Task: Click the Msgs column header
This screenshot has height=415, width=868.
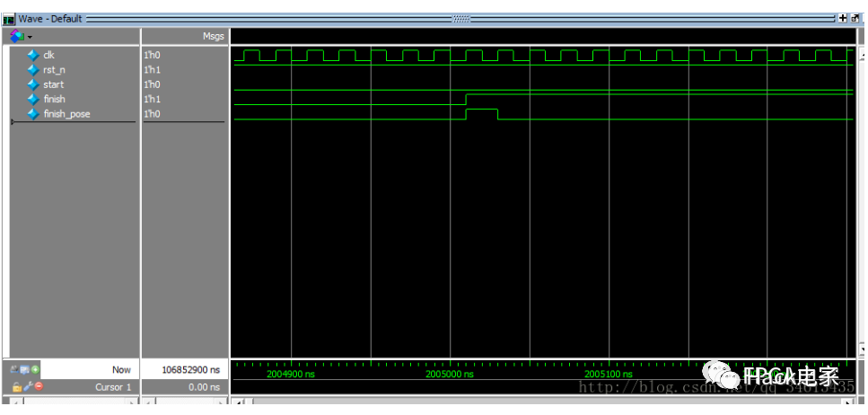Action: pyautogui.click(x=213, y=36)
